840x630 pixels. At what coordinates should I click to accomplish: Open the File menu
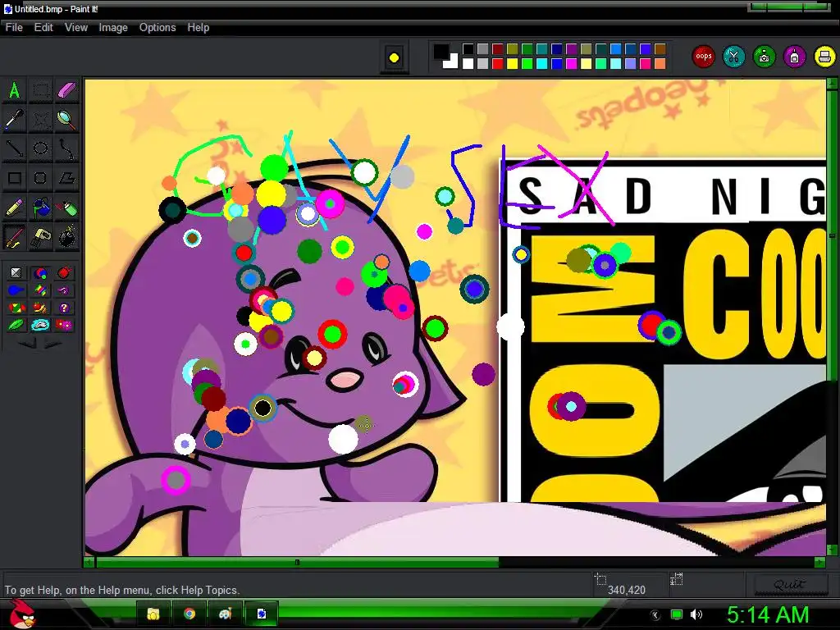click(x=14, y=27)
